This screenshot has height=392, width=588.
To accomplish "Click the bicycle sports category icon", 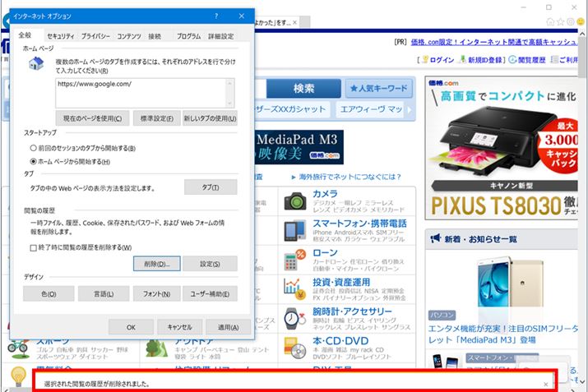I will [18, 348].
